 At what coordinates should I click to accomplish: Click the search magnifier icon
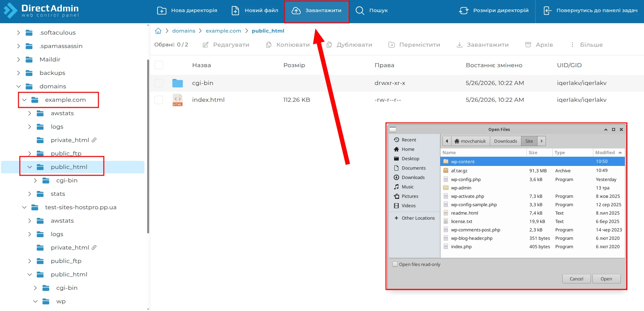click(x=360, y=10)
